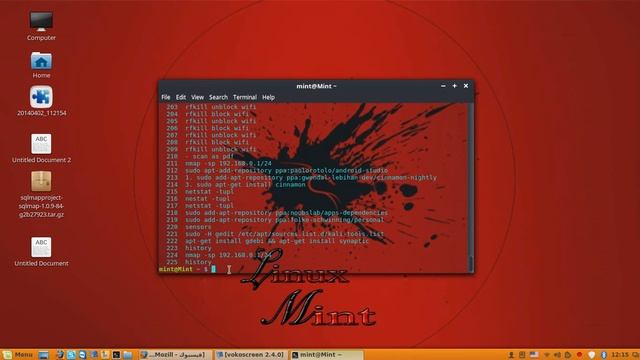Screen dimensions: 640x360
Task: Click line 211 "nmap -sp 192.168.0.1/24"
Action: (219, 163)
